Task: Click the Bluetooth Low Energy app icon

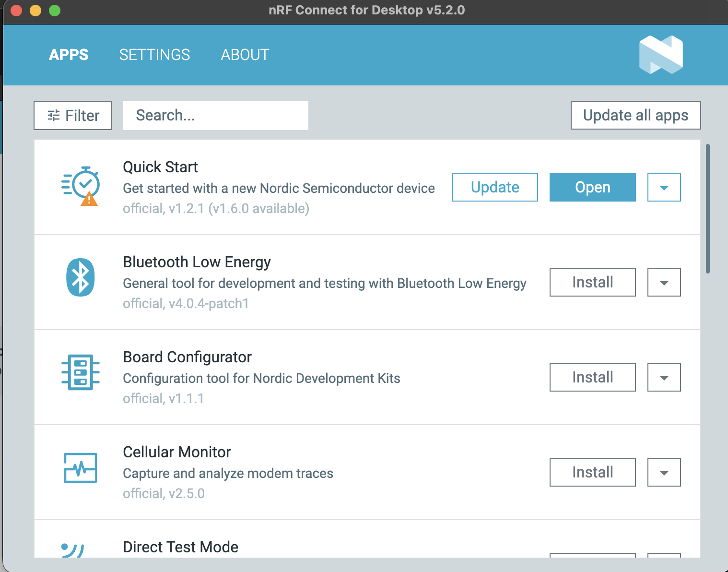Action: coord(81,277)
